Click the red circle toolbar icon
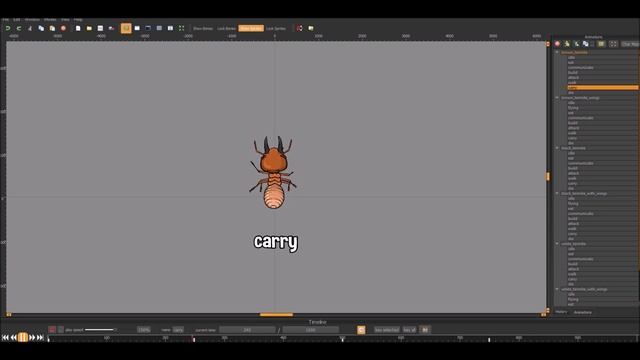Screen dimensions: 640x360 coord(63,28)
